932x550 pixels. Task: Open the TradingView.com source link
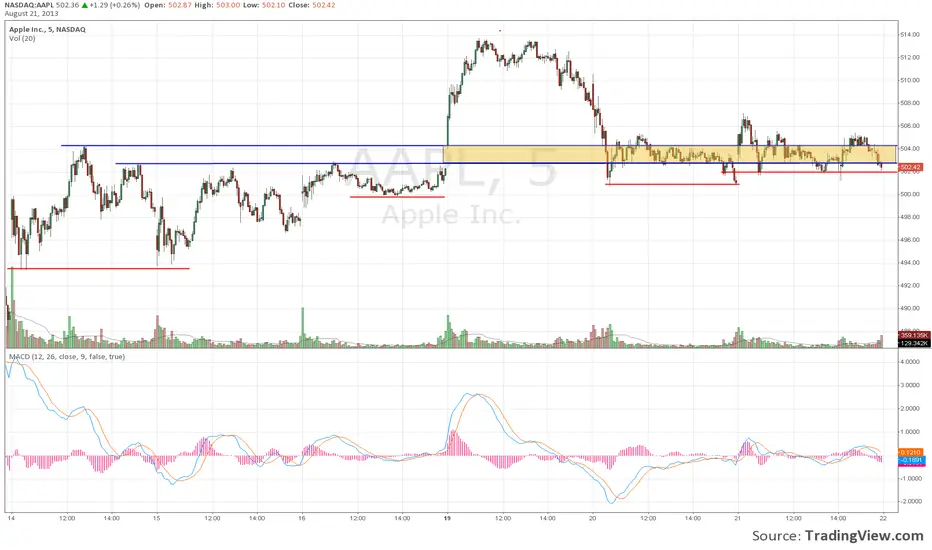point(864,536)
